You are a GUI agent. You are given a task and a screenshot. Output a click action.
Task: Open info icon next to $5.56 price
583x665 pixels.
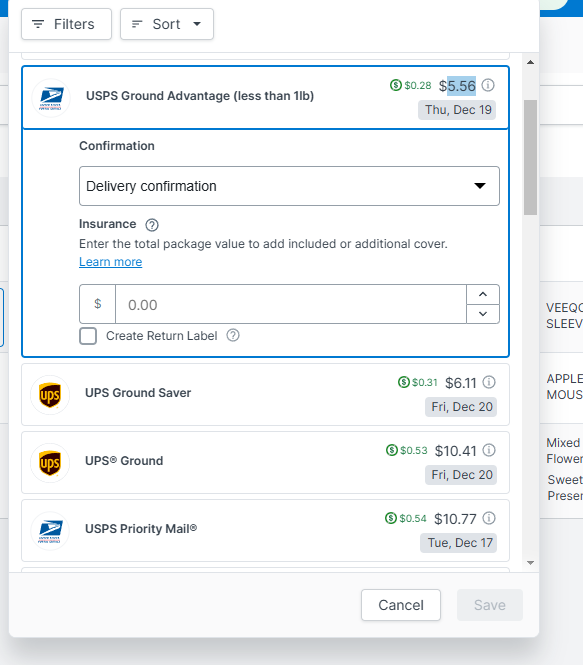[488, 85]
